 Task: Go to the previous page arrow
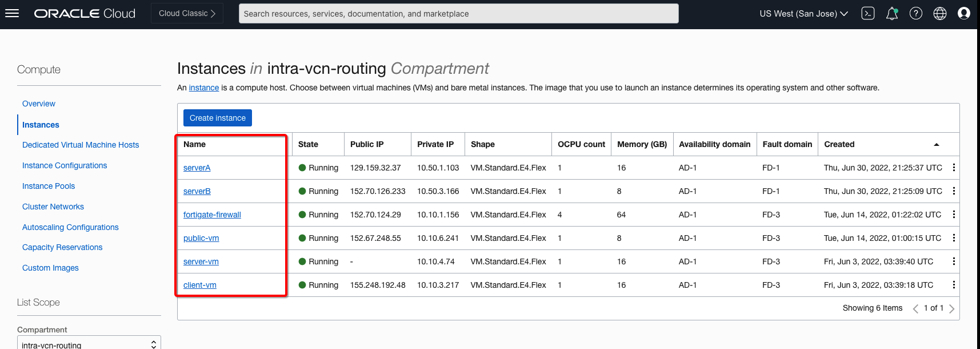click(915, 308)
